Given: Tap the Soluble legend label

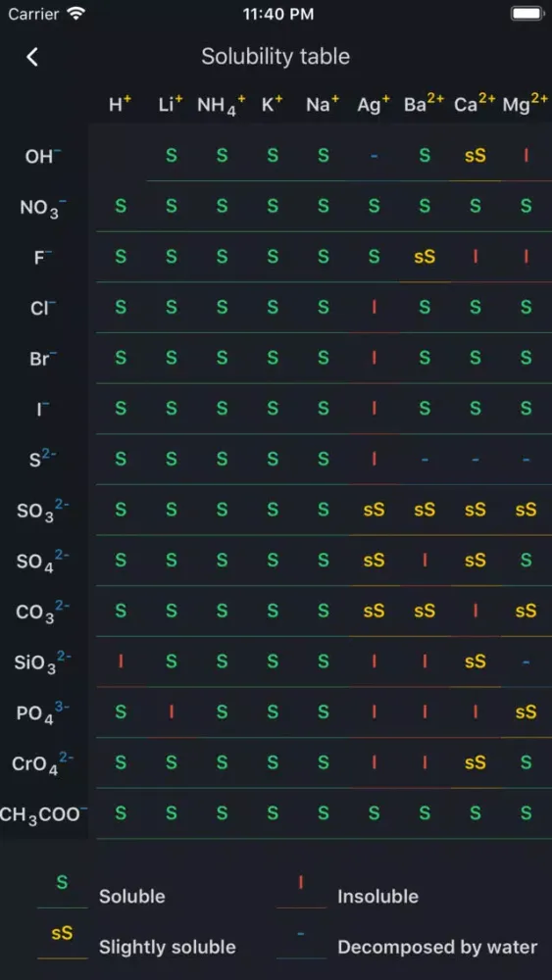Looking at the screenshot, I should tap(132, 897).
